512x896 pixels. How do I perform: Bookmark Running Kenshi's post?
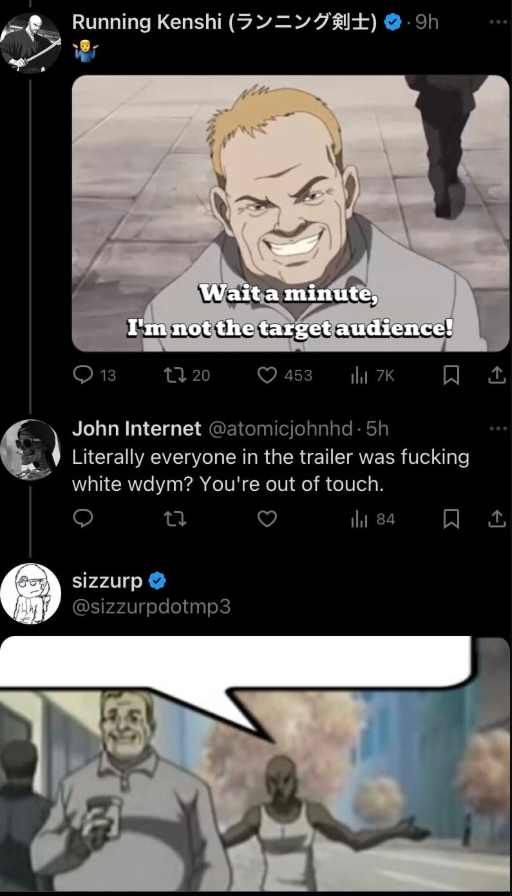pos(451,375)
